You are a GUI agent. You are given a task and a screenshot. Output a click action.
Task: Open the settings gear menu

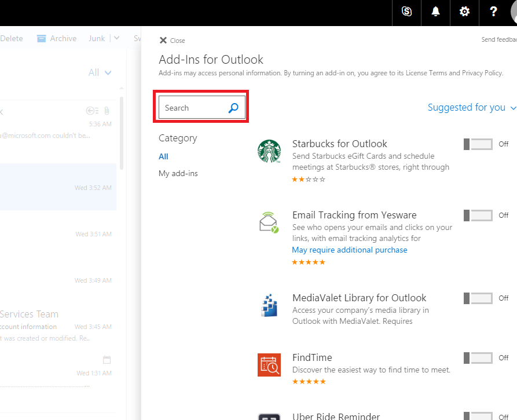464,12
